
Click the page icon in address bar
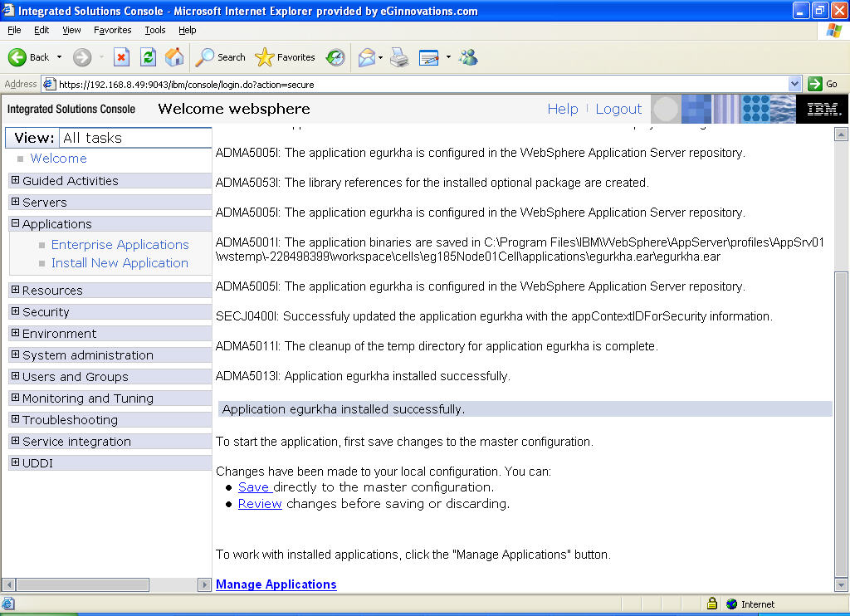point(49,84)
